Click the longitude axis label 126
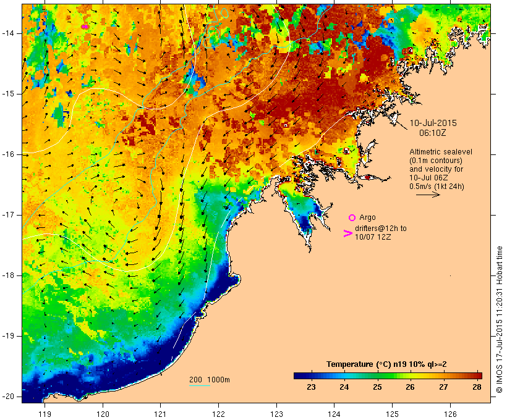 pyautogui.click(x=450, y=414)
